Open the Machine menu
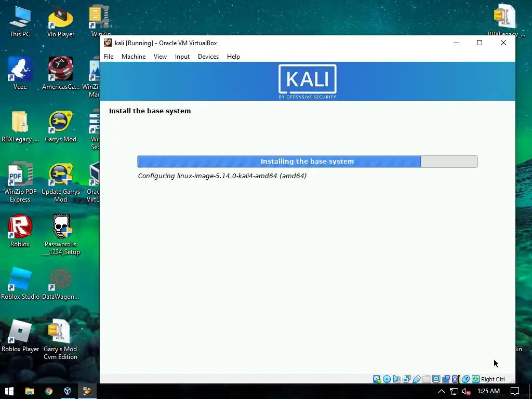Screen dimensions: 532x399 tap(134, 57)
